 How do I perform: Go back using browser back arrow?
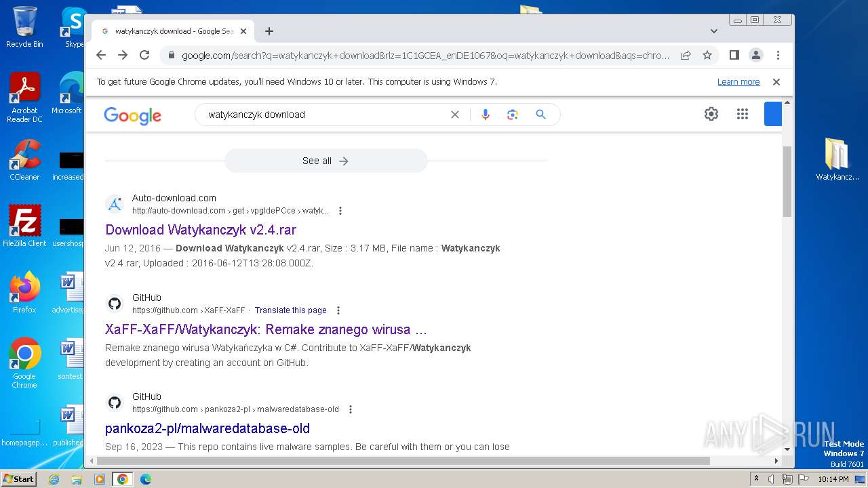(x=101, y=55)
